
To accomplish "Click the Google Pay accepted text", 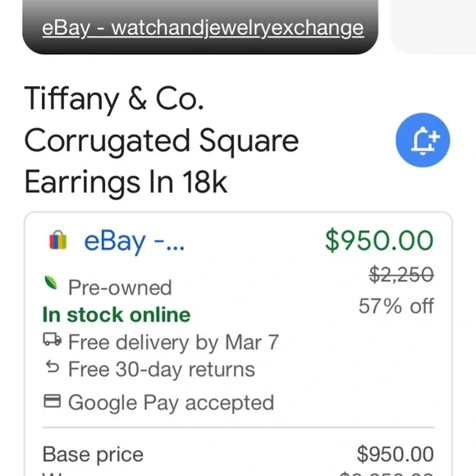I will tap(172, 403).
